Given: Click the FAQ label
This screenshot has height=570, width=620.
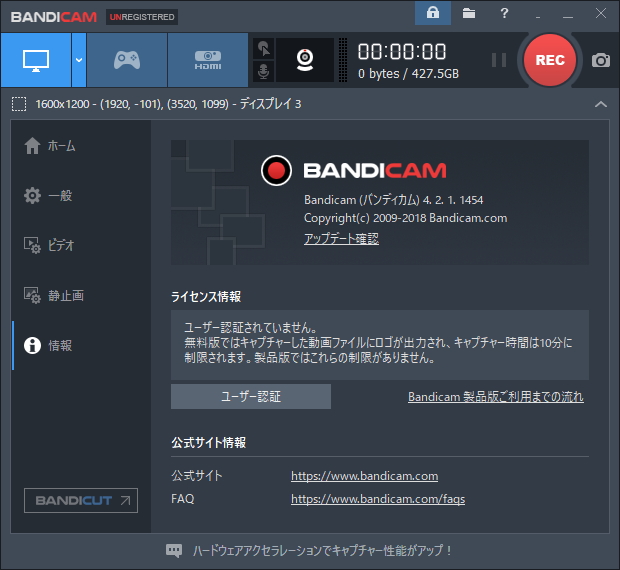Looking at the screenshot, I should (x=183, y=499).
